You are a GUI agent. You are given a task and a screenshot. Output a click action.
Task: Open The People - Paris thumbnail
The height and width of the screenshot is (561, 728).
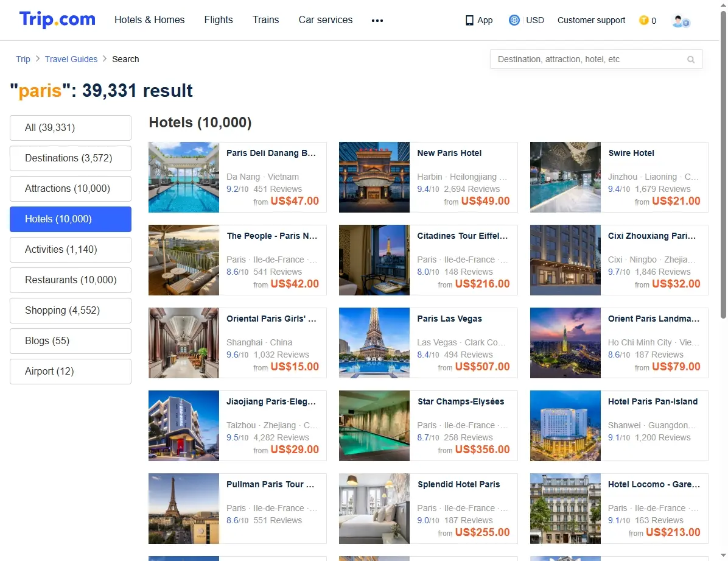[184, 260]
